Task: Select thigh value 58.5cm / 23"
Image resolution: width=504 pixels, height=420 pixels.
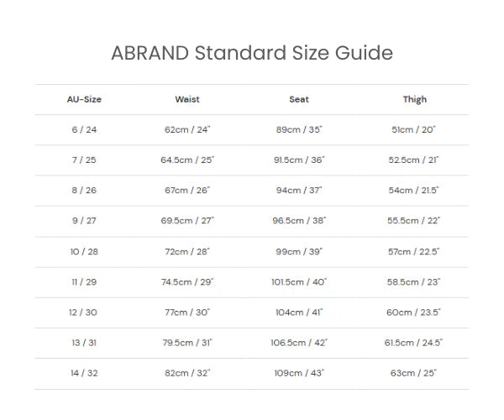Action: [x=413, y=282]
